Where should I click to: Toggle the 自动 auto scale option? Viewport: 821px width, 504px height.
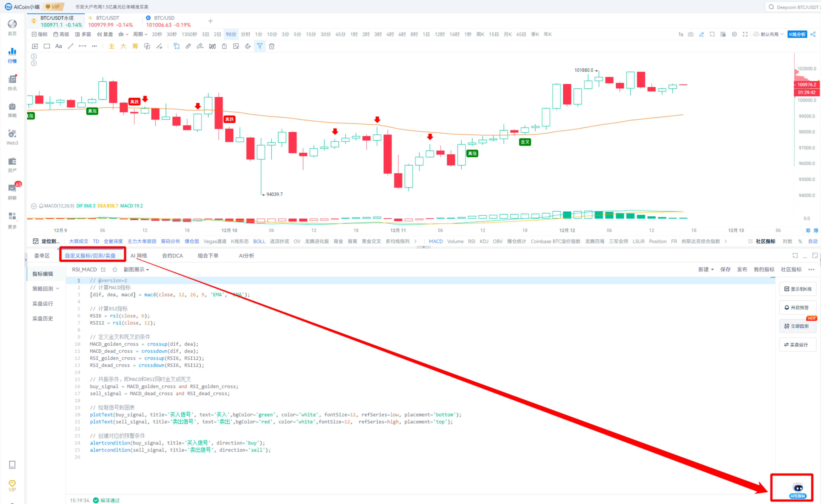pyautogui.click(x=813, y=241)
